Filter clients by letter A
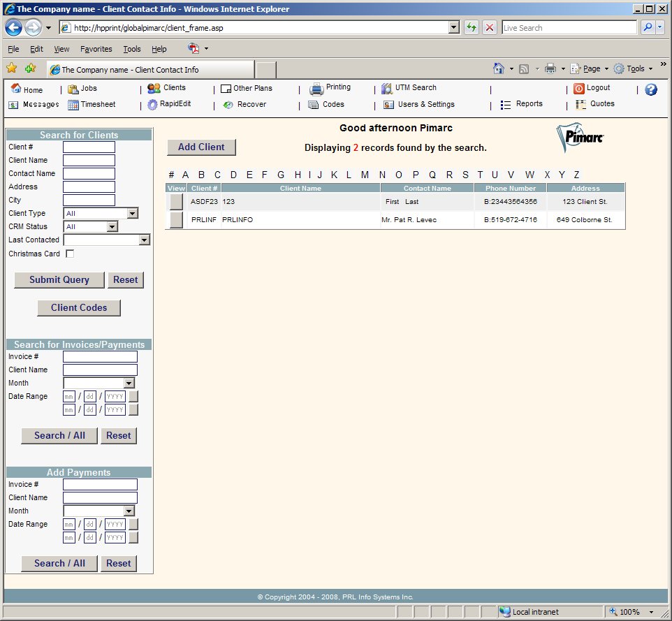672x621 pixels. click(185, 175)
